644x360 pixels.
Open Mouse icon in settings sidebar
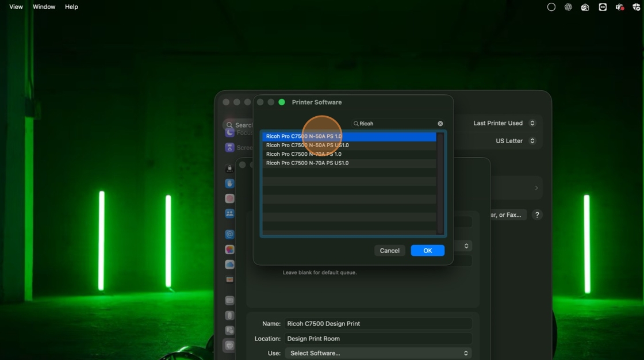pyautogui.click(x=229, y=315)
